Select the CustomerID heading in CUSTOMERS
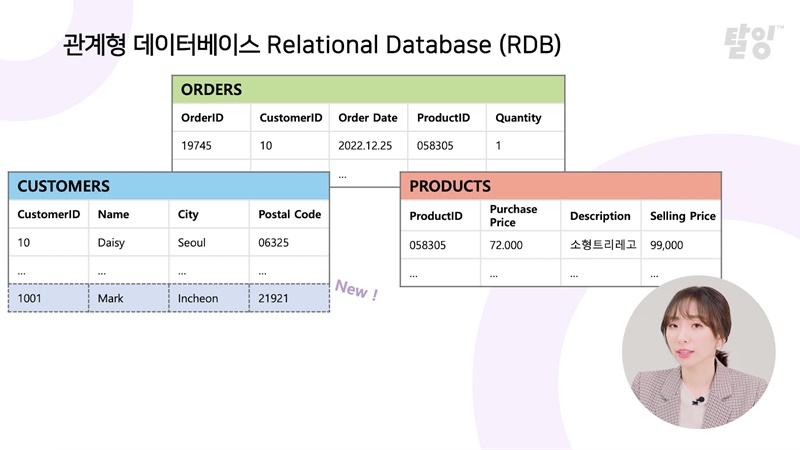 [x=49, y=214]
